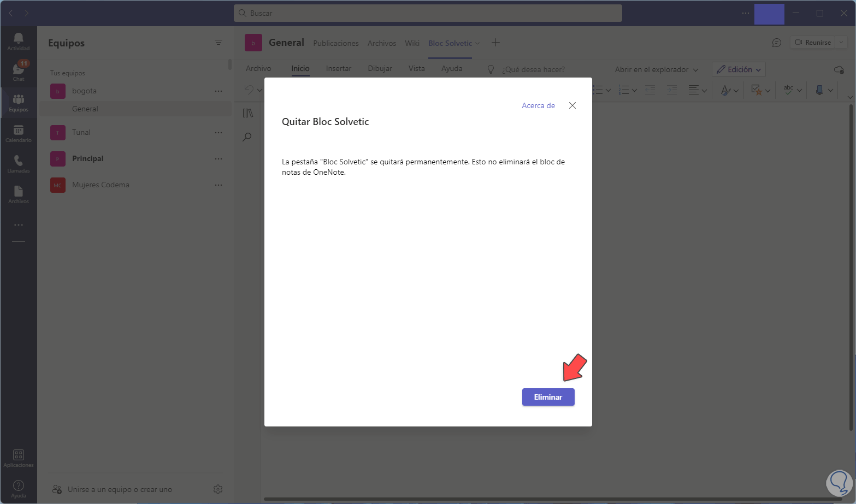
Task: Click the decrease indent icon
Action: (650, 90)
